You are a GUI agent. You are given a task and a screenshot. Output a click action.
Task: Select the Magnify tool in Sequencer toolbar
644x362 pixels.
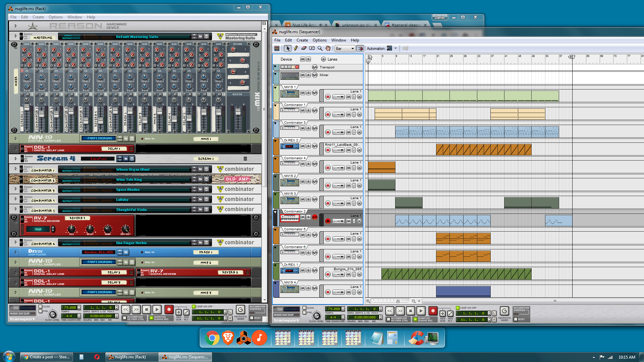tap(320, 48)
